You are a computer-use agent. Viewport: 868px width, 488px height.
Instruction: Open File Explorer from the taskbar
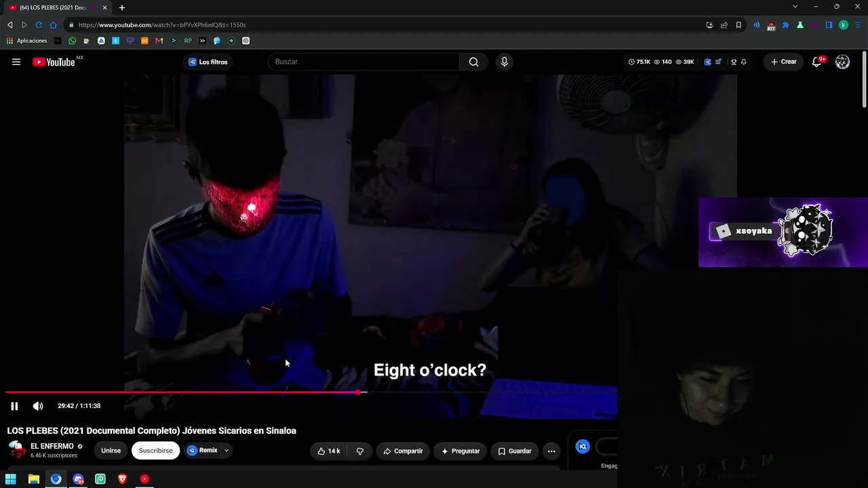[x=33, y=479]
